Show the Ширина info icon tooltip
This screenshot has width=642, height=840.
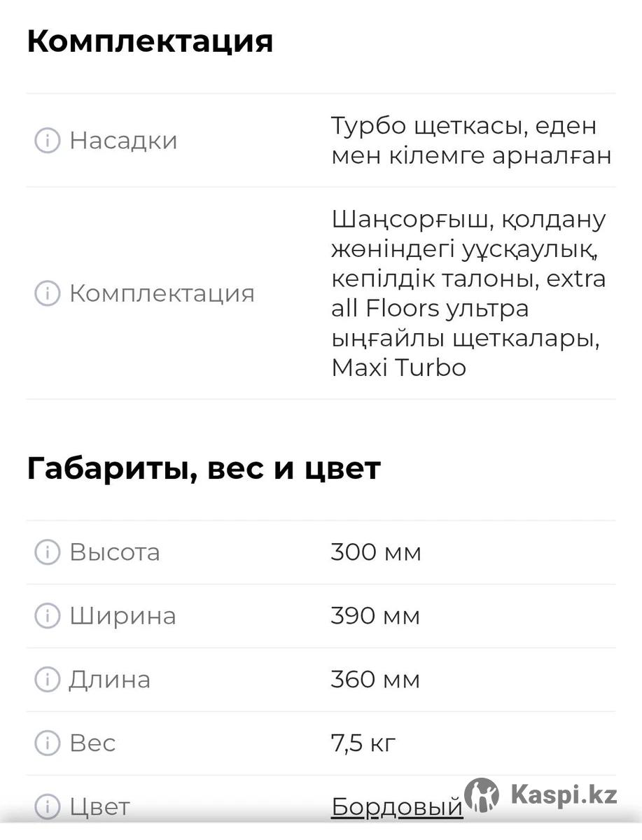click(47, 616)
